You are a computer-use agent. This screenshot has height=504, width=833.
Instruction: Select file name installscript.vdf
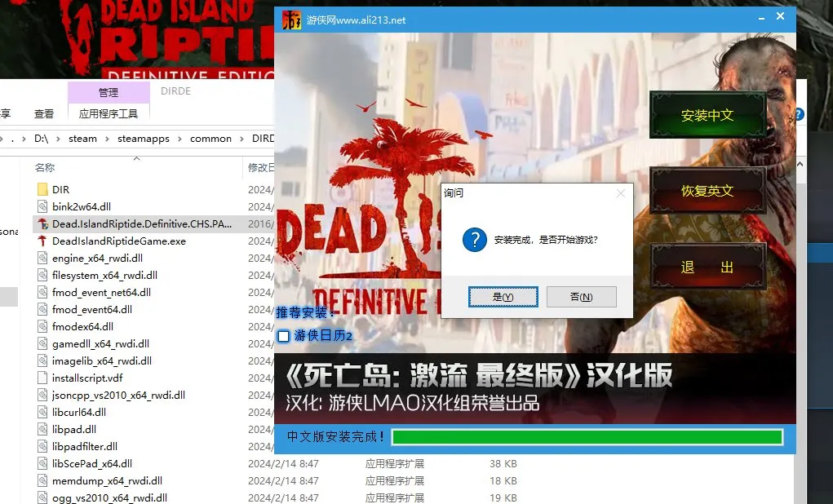(87, 378)
